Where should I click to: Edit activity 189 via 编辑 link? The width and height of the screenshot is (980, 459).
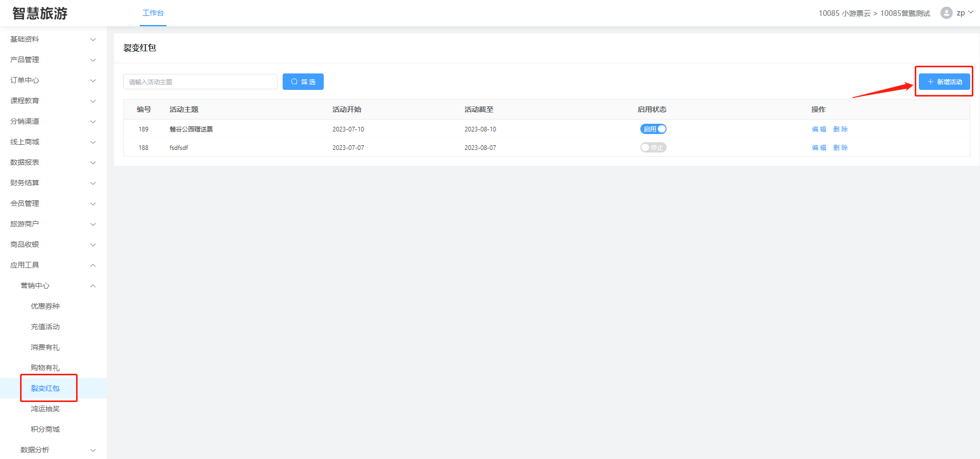pyautogui.click(x=819, y=129)
